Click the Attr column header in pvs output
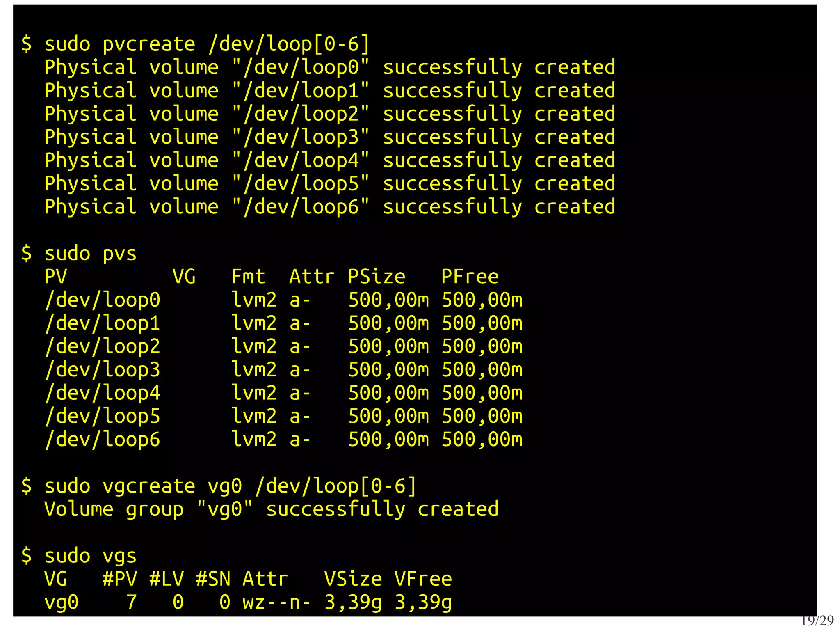840x630 pixels. point(312,277)
